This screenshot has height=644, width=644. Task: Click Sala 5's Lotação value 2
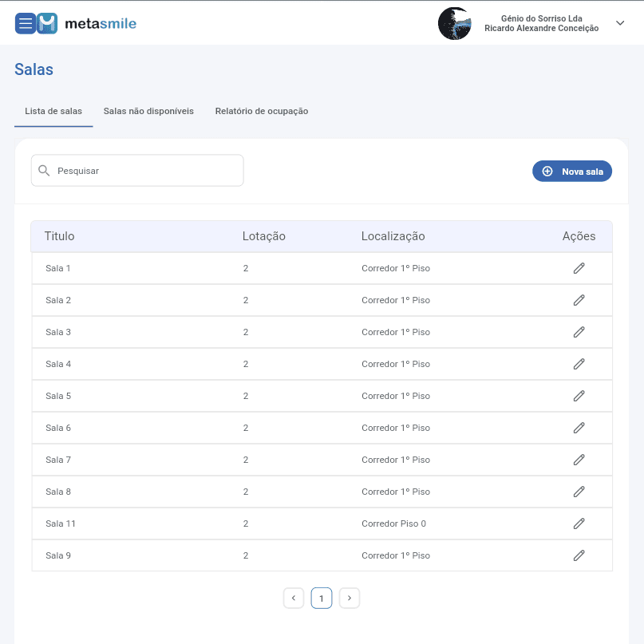pyautogui.click(x=246, y=396)
